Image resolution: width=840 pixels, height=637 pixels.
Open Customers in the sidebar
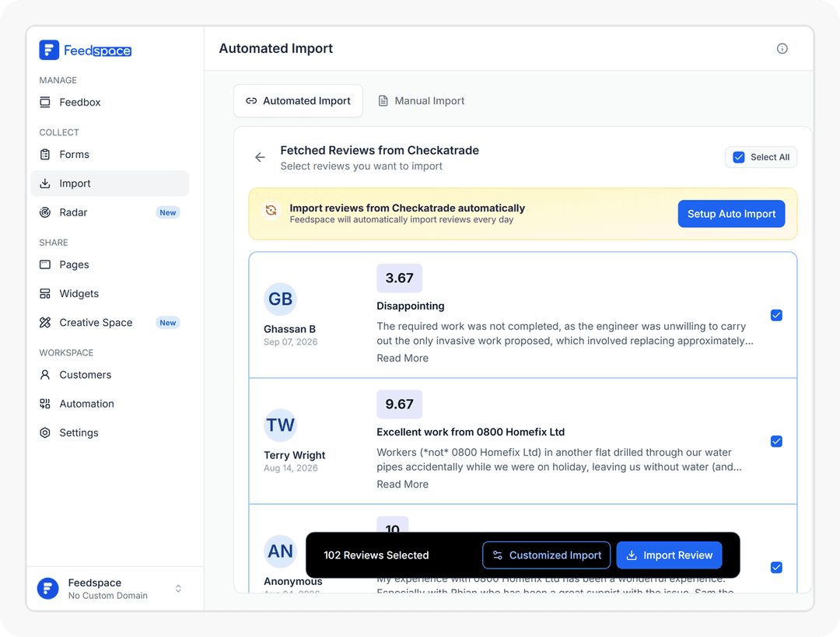pyautogui.click(x=110, y=374)
